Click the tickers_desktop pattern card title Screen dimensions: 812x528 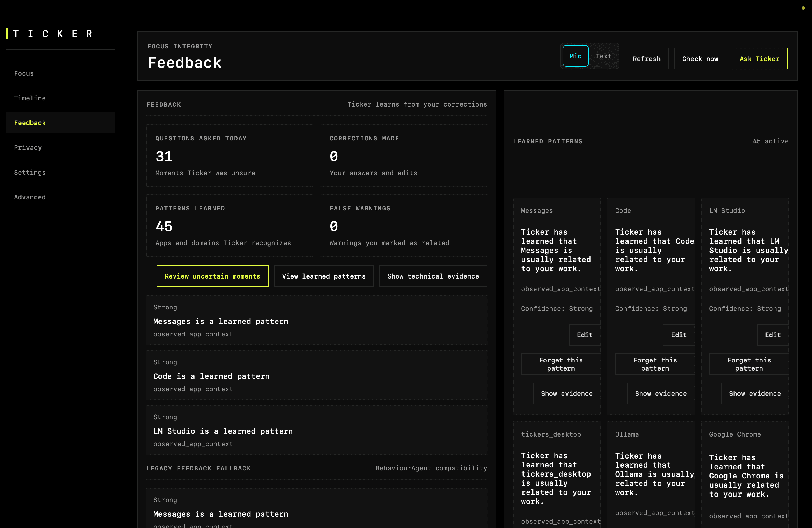click(551, 434)
